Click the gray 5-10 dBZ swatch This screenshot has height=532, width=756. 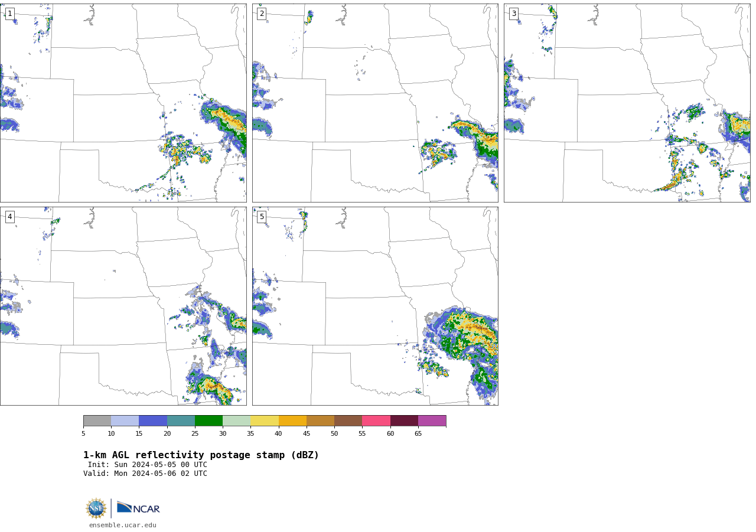coord(97,420)
